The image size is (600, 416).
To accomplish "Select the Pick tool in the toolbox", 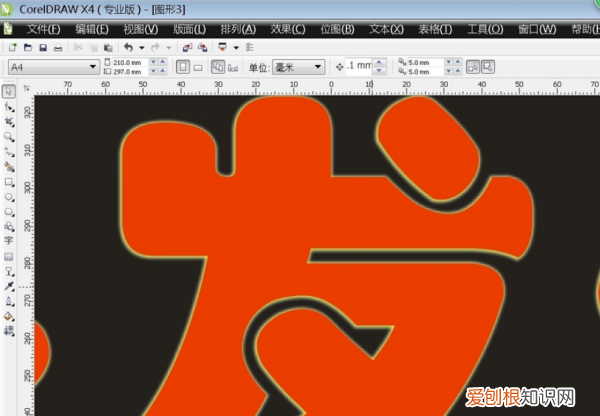I will click(x=9, y=92).
